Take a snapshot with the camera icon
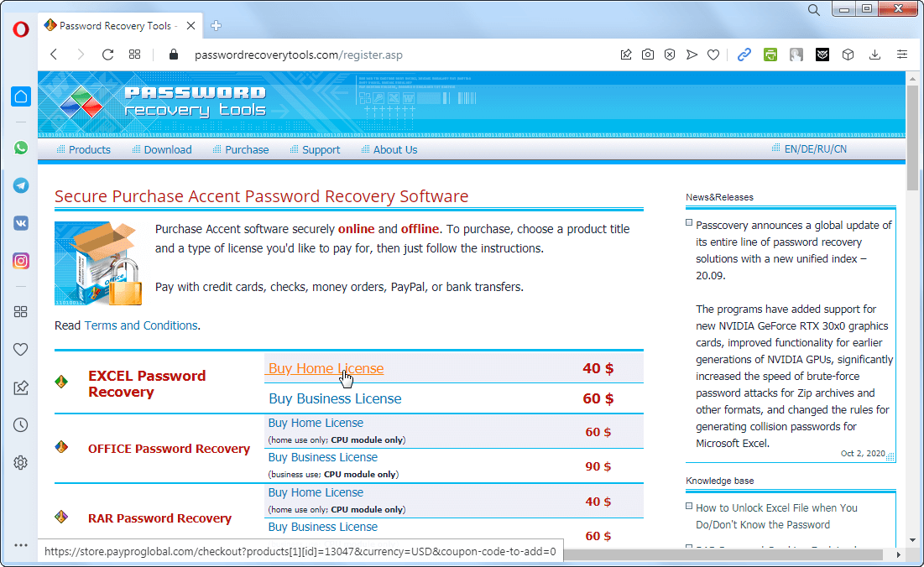 (648, 55)
